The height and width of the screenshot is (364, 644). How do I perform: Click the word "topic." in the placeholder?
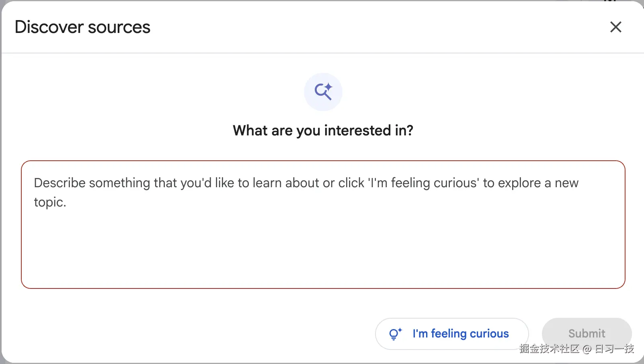pyautogui.click(x=50, y=202)
